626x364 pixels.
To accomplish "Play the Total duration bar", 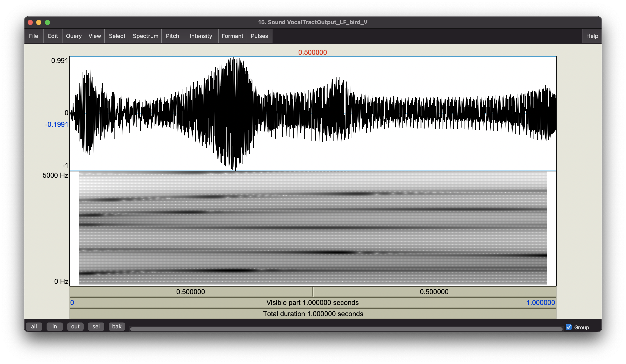I will coord(313,314).
